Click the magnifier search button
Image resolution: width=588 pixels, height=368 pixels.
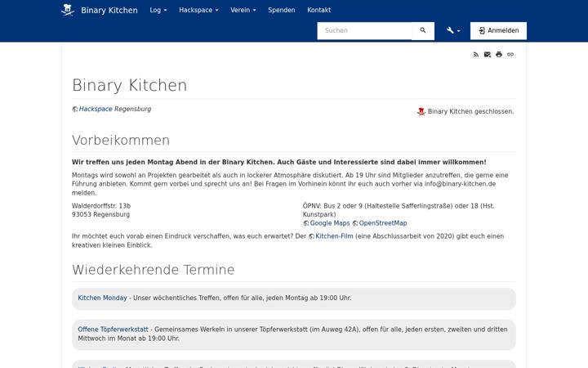pyautogui.click(x=423, y=30)
